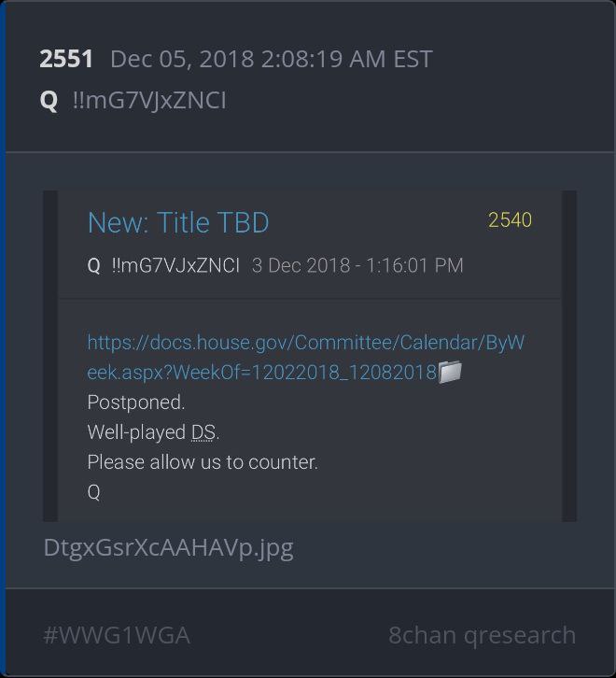
Task: Click the yellow post number 2540
Action: pos(510,220)
